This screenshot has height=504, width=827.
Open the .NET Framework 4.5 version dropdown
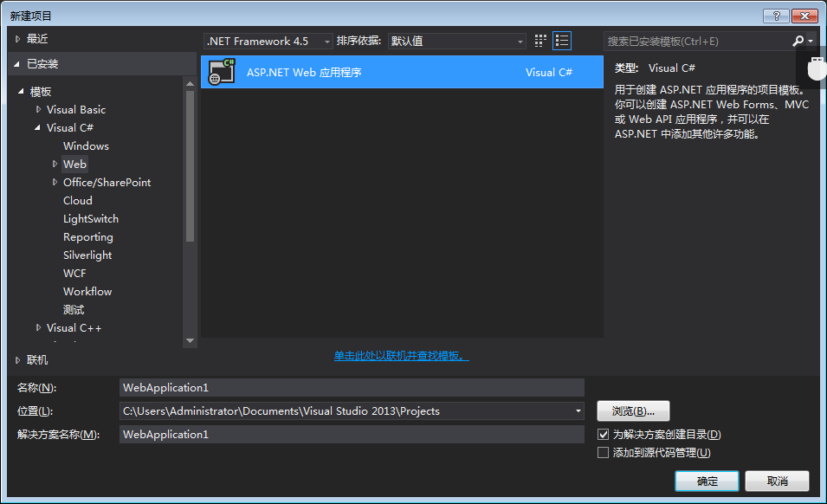click(x=268, y=41)
